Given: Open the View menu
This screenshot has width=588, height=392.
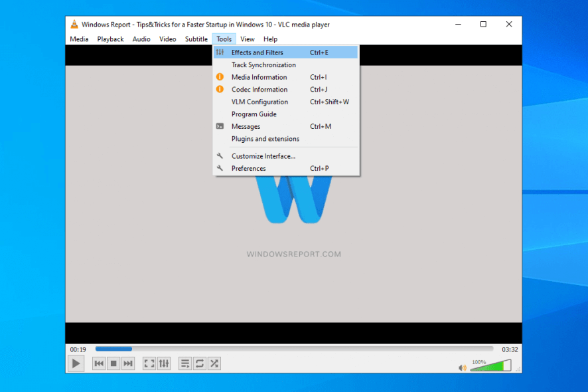Looking at the screenshot, I should (x=248, y=39).
